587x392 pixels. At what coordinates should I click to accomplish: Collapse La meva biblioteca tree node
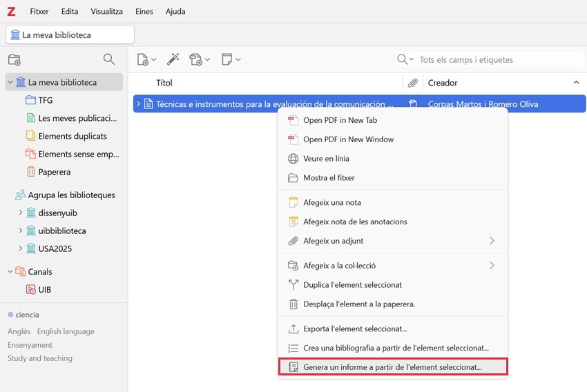click(10, 82)
